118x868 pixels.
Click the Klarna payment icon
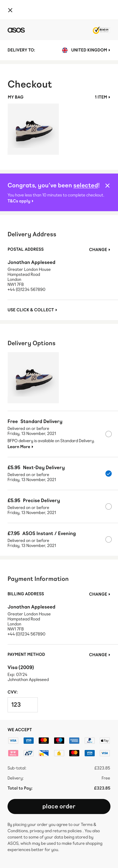point(13,753)
